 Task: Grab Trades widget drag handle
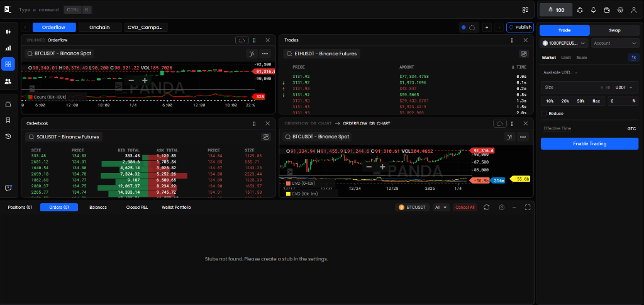(512, 40)
